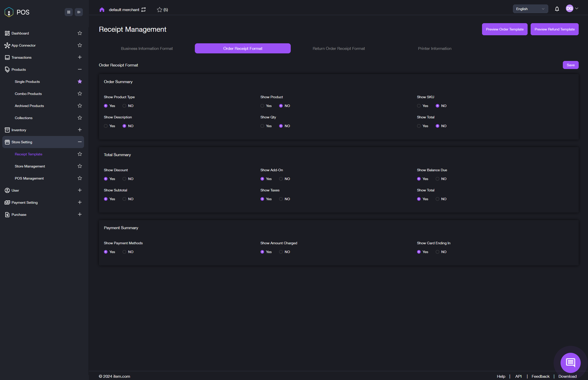Open the apps grid icon
The image size is (588, 380).
[68, 12]
